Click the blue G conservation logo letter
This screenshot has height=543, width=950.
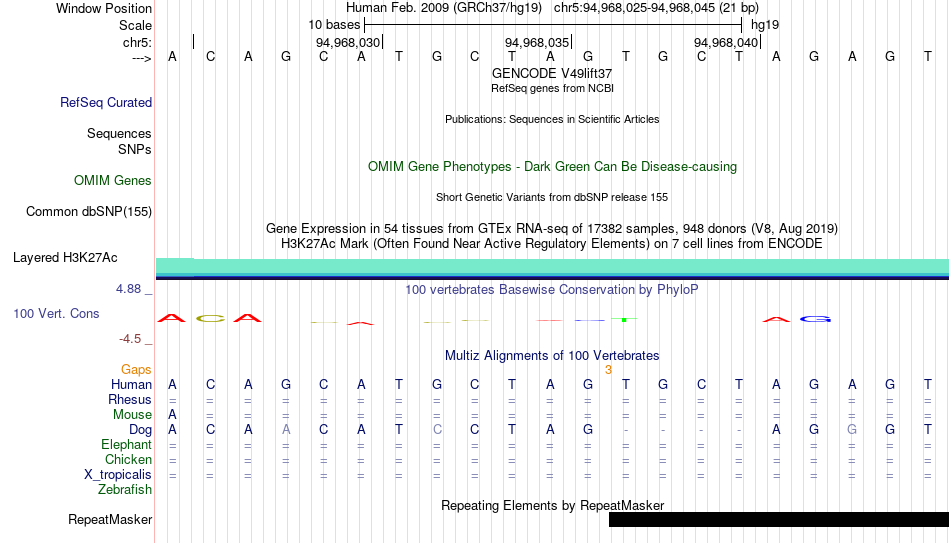click(x=815, y=319)
